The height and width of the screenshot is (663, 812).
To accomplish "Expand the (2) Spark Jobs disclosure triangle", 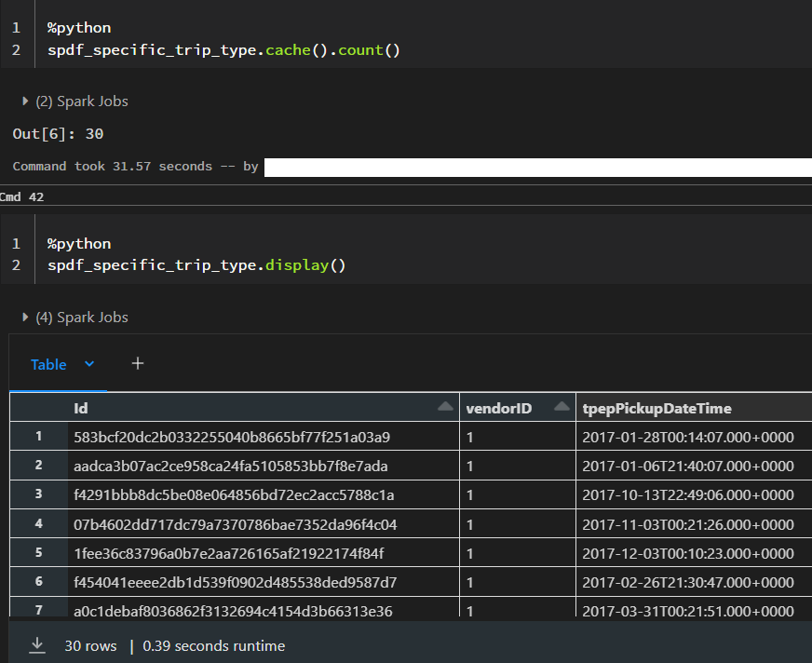I will click(x=25, y=101).
